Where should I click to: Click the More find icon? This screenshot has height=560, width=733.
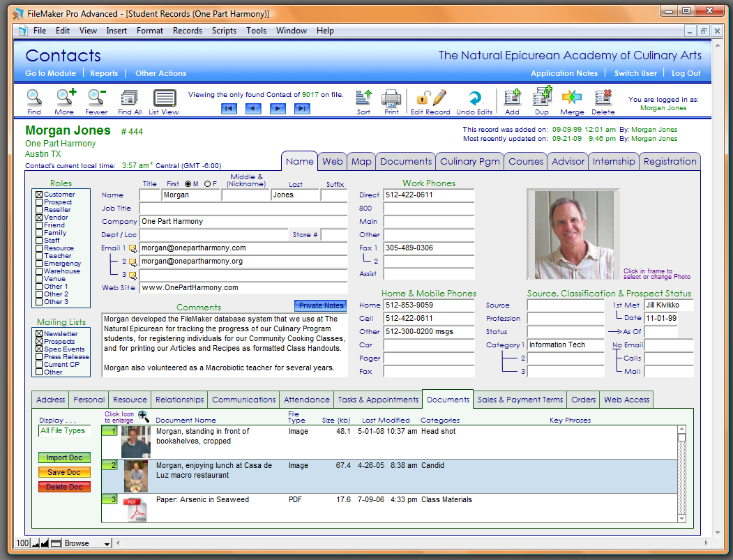[66, 97]
